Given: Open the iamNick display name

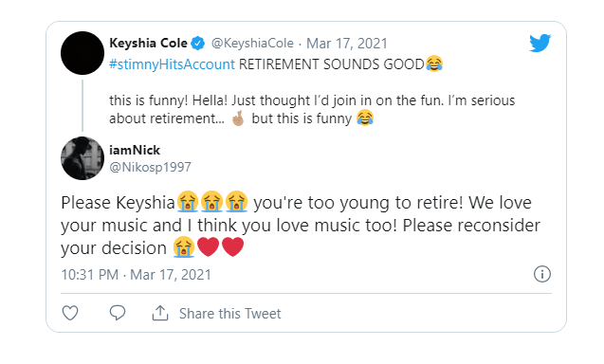Looking at the screenshot, I should click(x=135, y=150).
